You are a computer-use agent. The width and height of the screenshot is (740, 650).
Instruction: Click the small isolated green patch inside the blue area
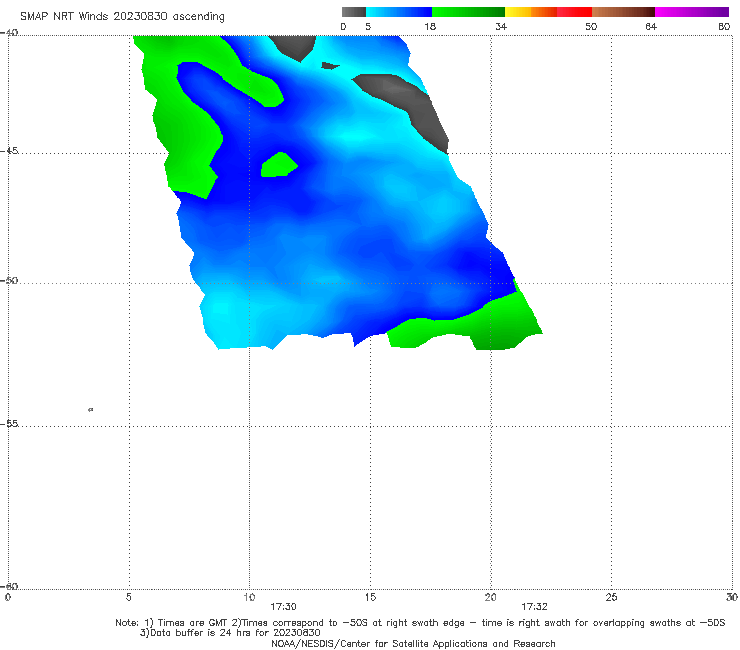pos(279,165)
